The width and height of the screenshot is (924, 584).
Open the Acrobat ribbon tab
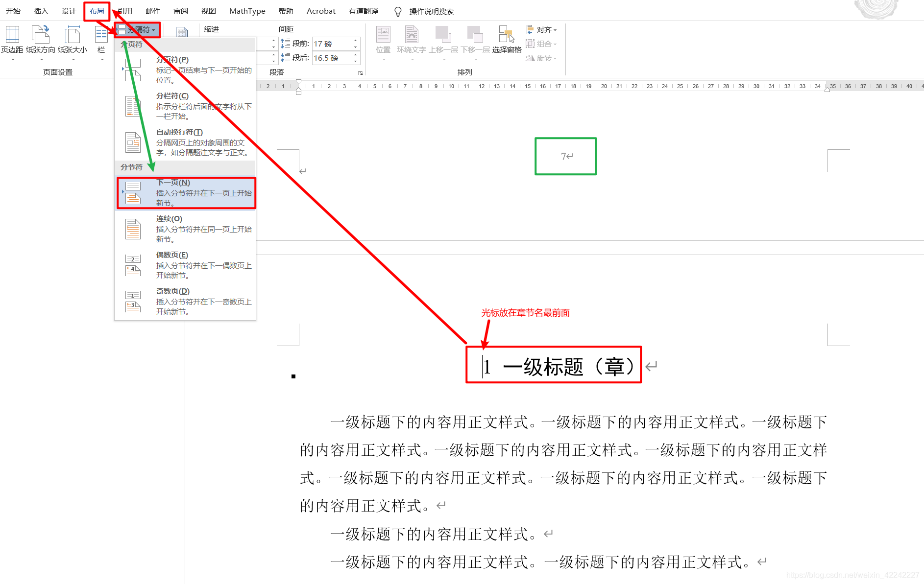(321, 11)
